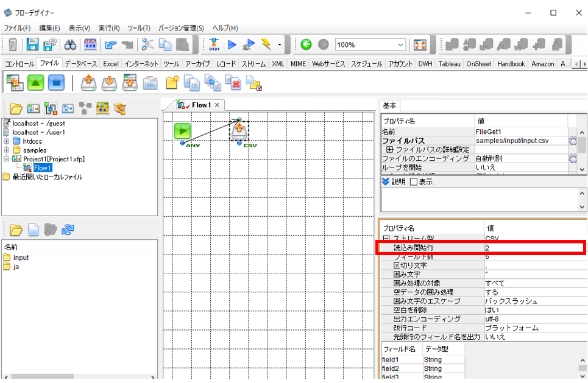Expand the htdocs folder tree node
588x383 pixels.
pyautogui.click(x=6, y=141)
